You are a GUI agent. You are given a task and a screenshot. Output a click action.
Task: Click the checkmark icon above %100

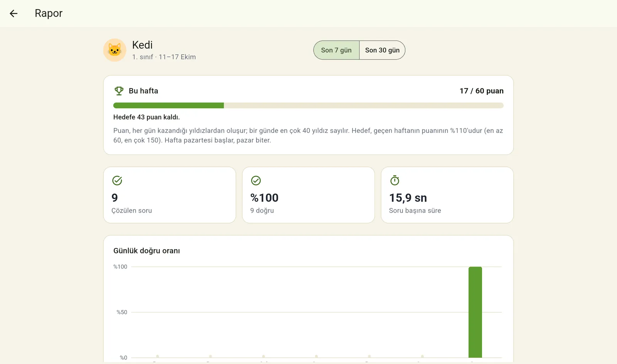(x=256, y=180)
